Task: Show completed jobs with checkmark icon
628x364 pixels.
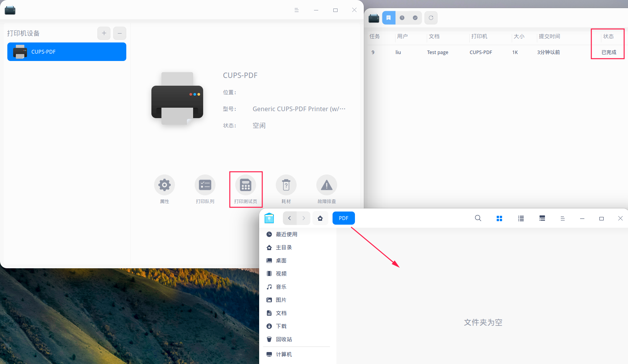Action: pos(415,18)
